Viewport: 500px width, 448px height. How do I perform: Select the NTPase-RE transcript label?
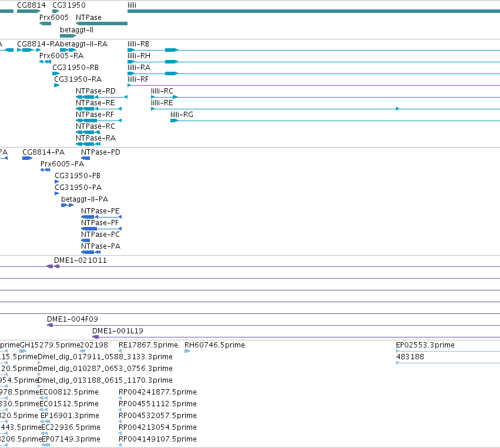95,103
